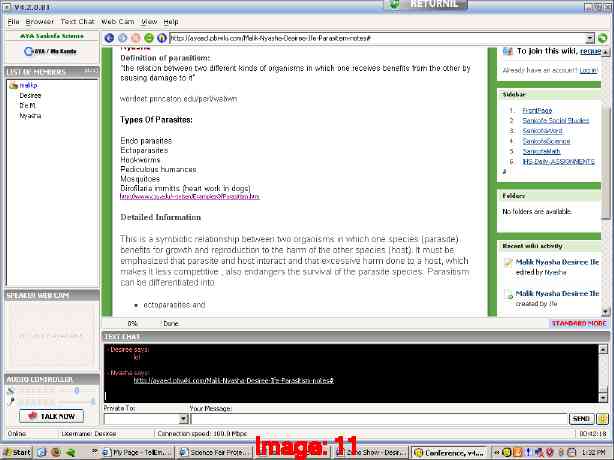Click the browser home icon

[162, 38]
